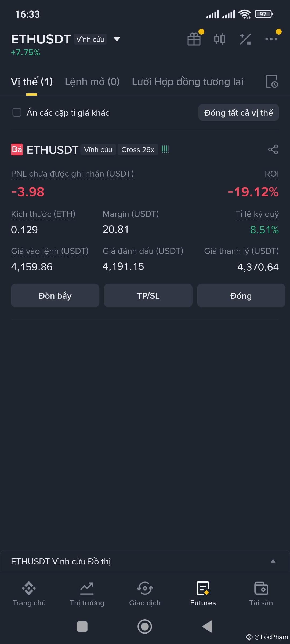The height and width of the screenshot is (644, 290).
Task: Open the candlestick chart icon
Action: tap(220, 39)
